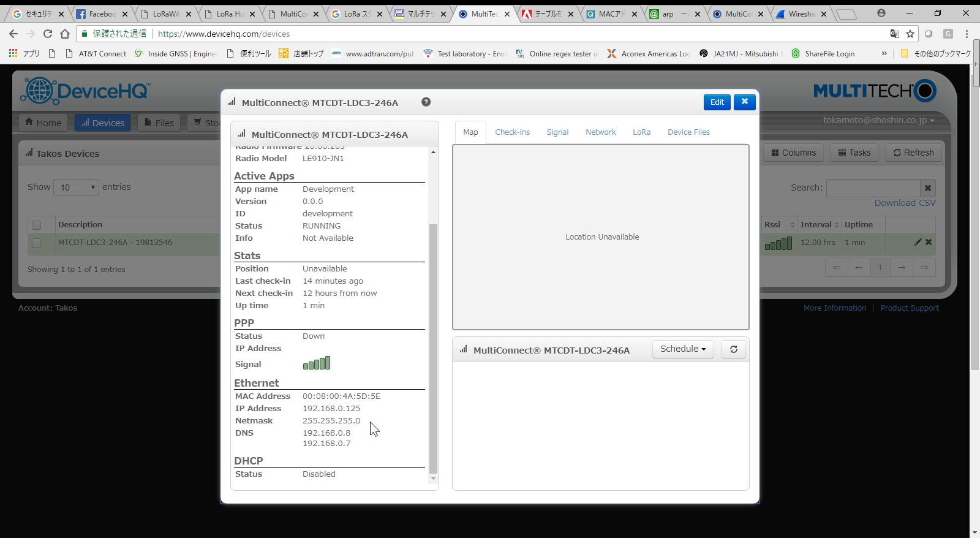Click the Location Unavailable map area
The width and height of the screenshot is (980, 538).
pyautogui.click(x=601, y=237)
